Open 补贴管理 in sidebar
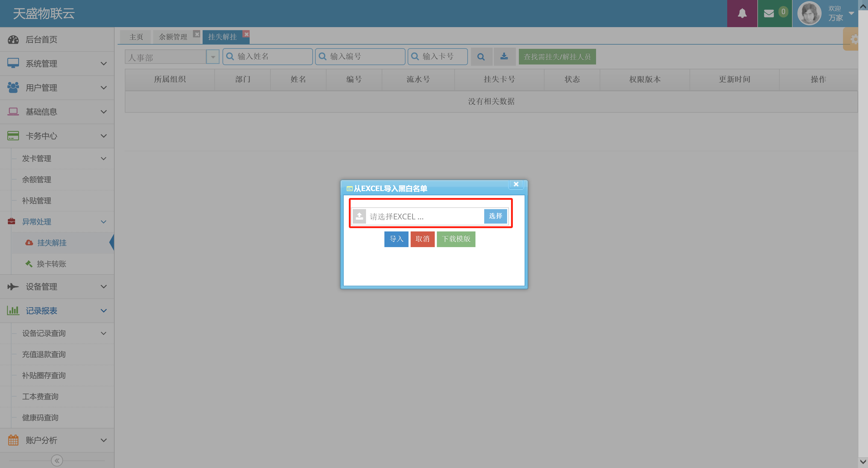Image resolution: width=868 pixels, height=468 pixels. (x=62, y=201)
